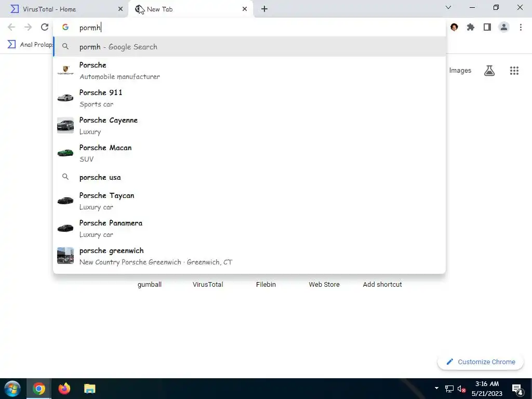Click the Customize Chrome button

(481, 362)
